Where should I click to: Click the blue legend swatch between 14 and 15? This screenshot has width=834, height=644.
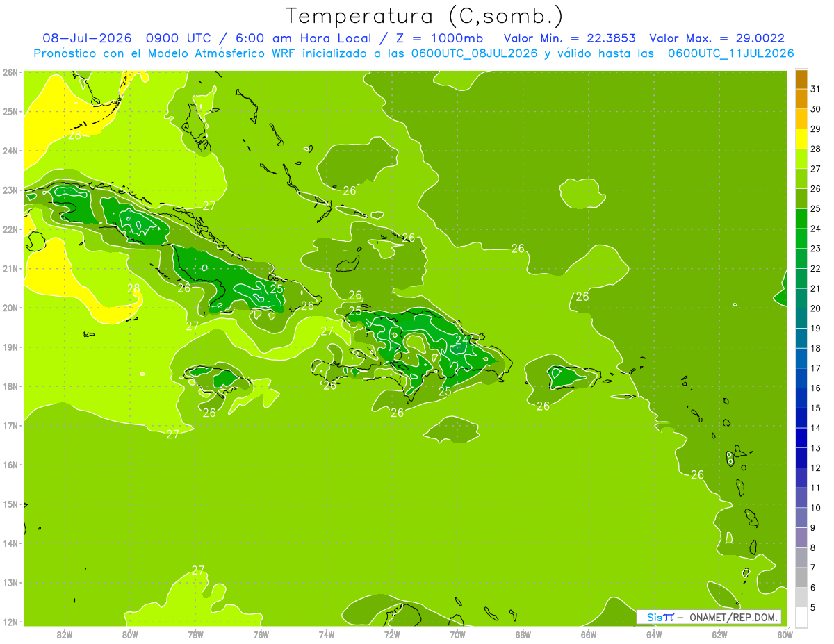[x=801, y=418]
